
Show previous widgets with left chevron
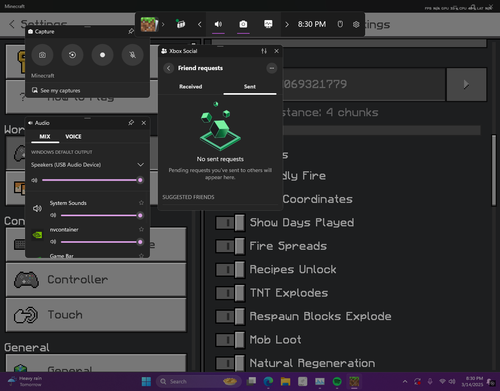coord(200,24)
